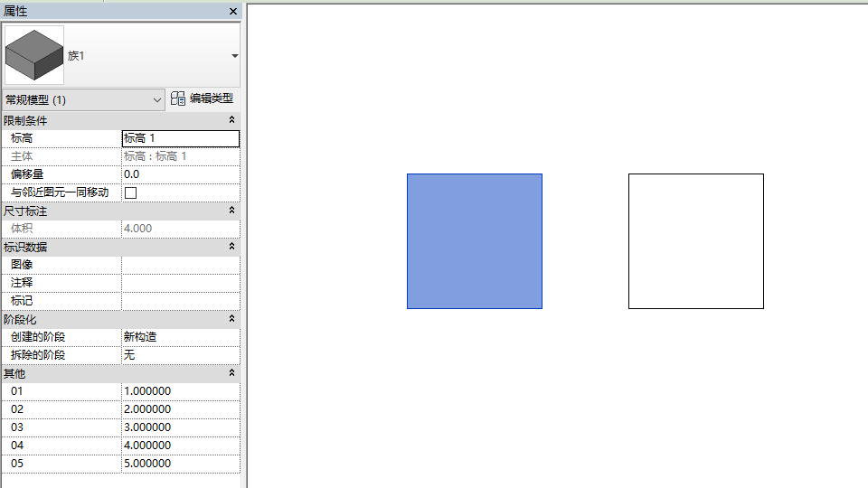Click the 体积 value 4.000
868x488 pixels.
click(181, 229)
